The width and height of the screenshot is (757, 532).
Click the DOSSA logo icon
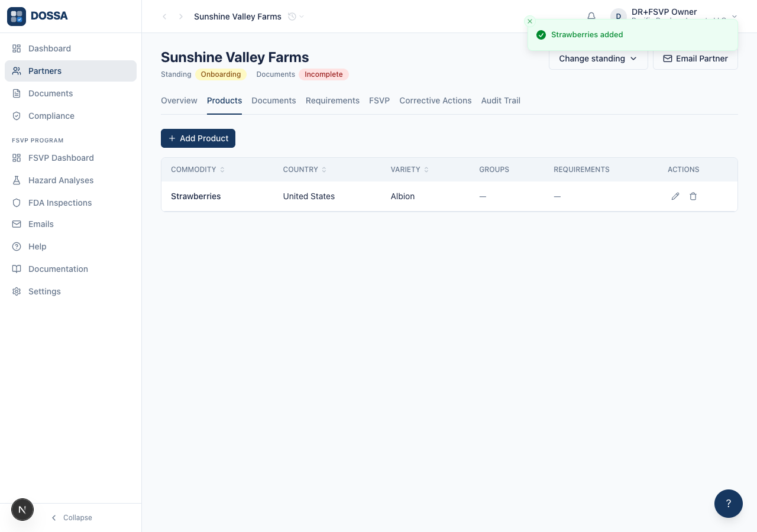click(x=17, y=17)
